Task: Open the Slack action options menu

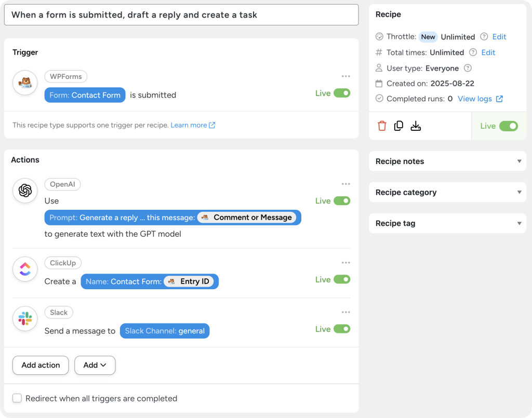Action: 346,312
